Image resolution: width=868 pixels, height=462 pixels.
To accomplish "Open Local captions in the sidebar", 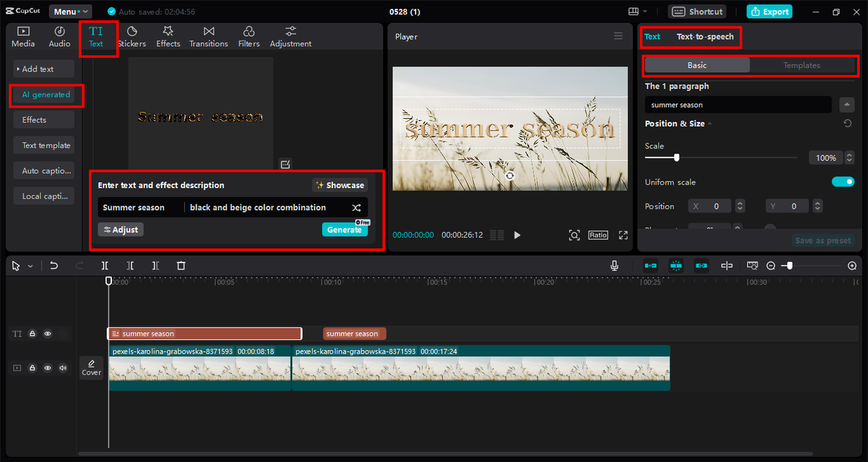I will point(43,196).
